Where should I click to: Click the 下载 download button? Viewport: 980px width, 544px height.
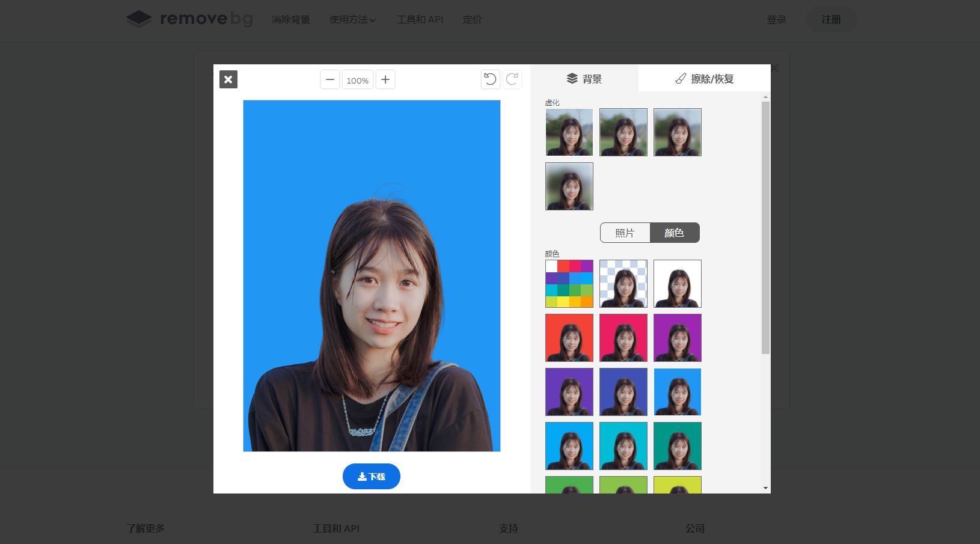click(x=372, y=476)
